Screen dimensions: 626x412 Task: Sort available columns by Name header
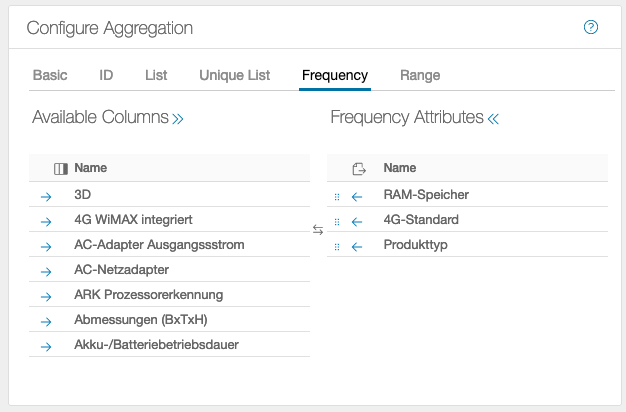[x=91, y=168]
